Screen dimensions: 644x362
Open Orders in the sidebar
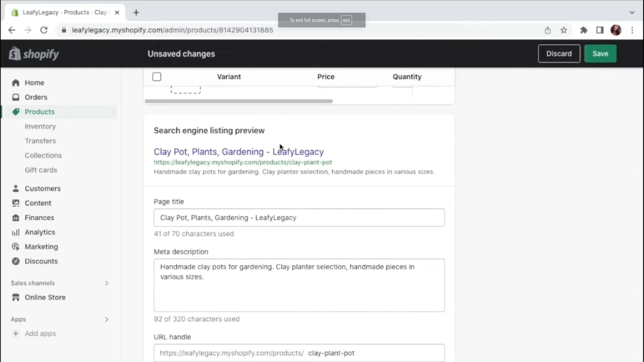[36, 97]
